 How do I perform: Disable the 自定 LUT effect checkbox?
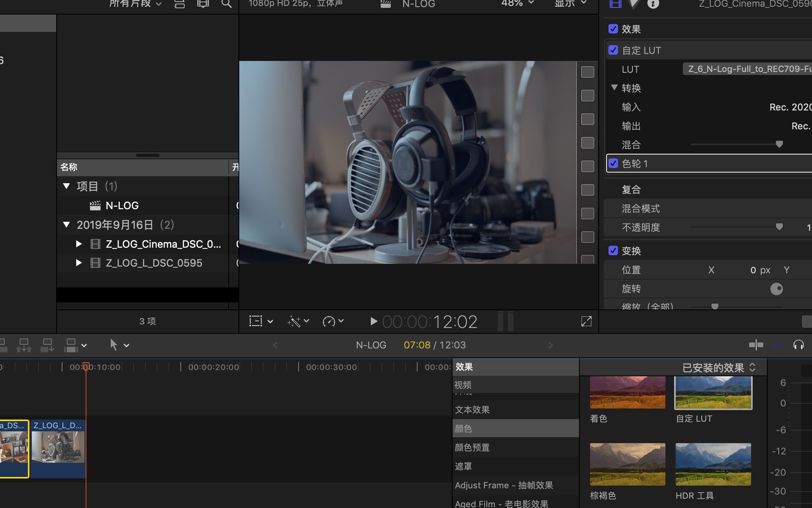613,50
